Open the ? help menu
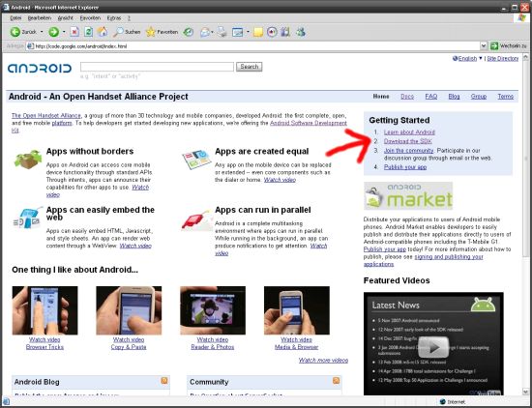The height and width of the screenshot is (408, 532). click(129, 18)
